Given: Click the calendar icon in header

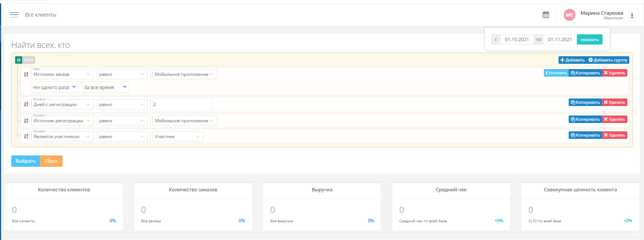Looking at the screenshot, I should [x=546, y=15].
